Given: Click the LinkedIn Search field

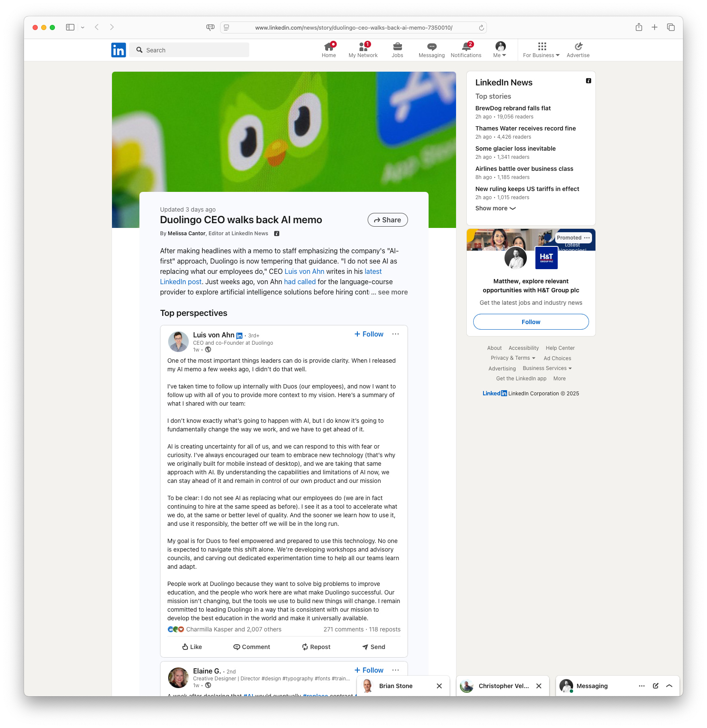Looking at the screenshot, I should (189, 50).
